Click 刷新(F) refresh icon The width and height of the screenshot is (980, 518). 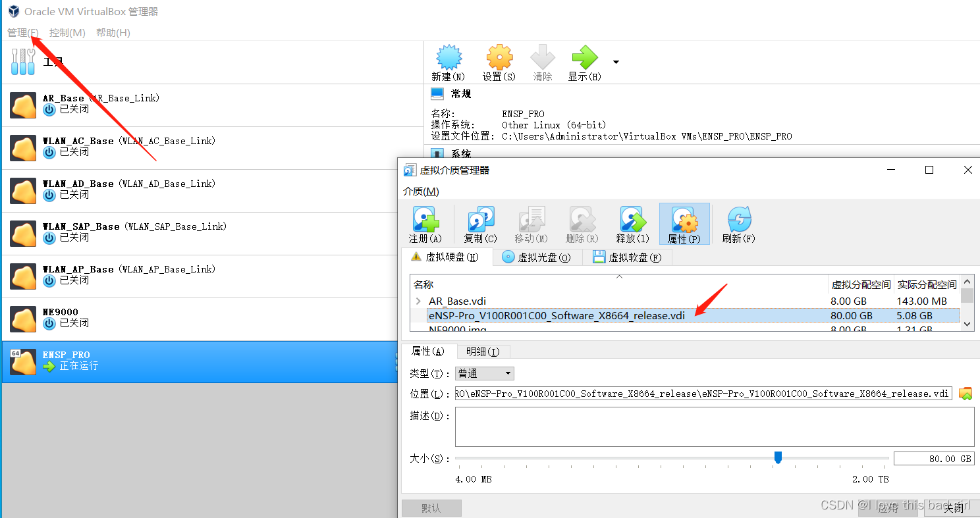pos(739,219)
